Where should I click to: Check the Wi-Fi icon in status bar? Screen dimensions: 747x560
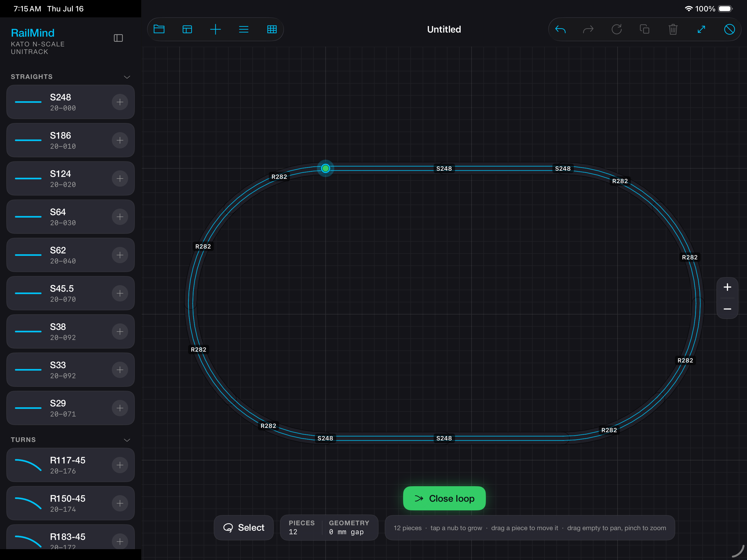click(689, 9)
